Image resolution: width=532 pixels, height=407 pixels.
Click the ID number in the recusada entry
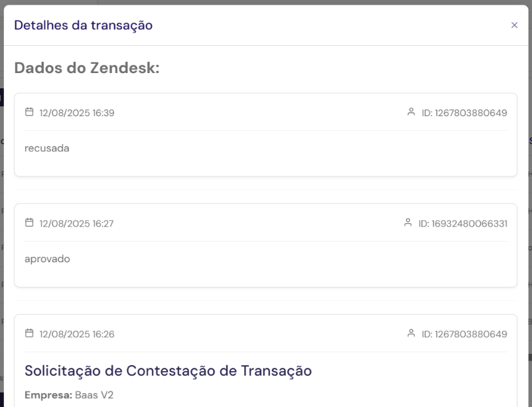[464, 113]
